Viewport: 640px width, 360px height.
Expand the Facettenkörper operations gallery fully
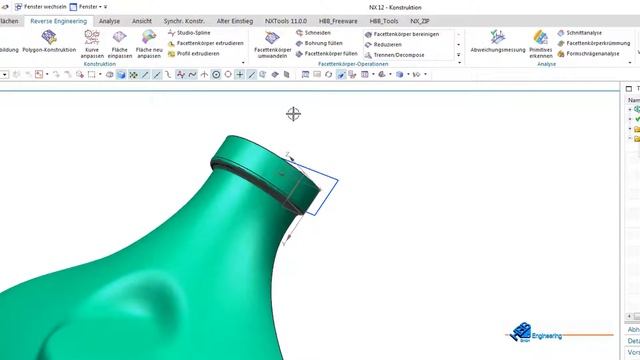(x=458, y=55)
